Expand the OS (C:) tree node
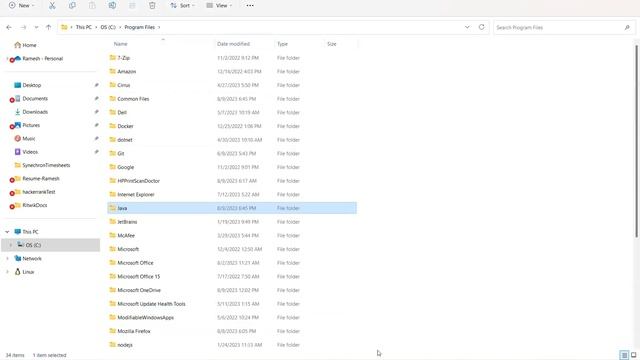The image size is (640, 360). point(11,245)
